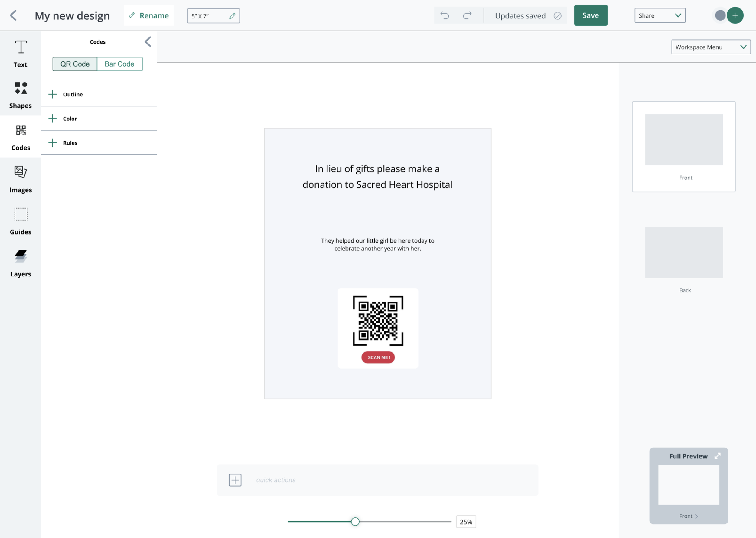Screen dimensions: 756x538
Task: Click the redo arrow
Action: [x=467, y=15]
